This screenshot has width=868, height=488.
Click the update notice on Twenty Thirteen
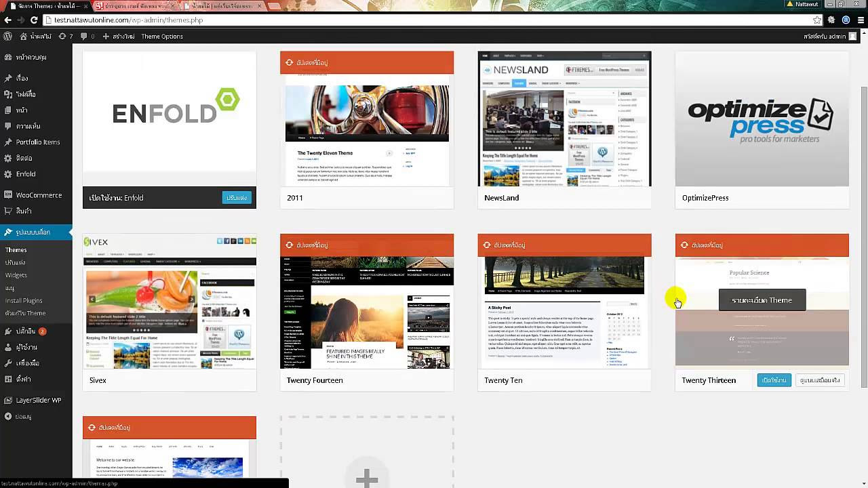click(x=762, y=245)
